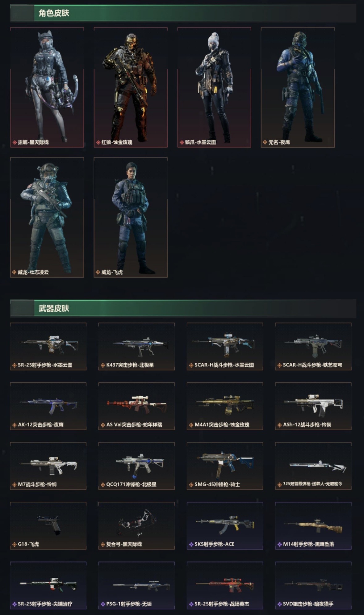Select the 威龙-壮志凌云 character skin
The image size is (364, 615).
47,217
